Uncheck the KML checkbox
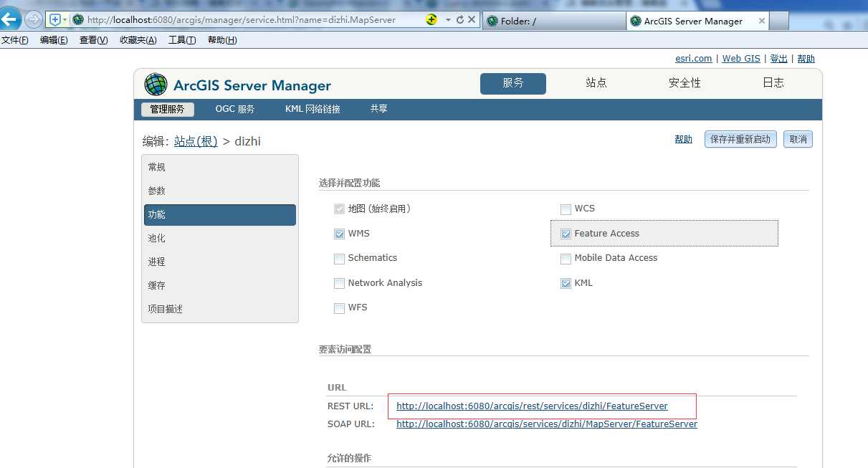The width and height of the screenshot is (868, 468). click(x=566, y=284)
